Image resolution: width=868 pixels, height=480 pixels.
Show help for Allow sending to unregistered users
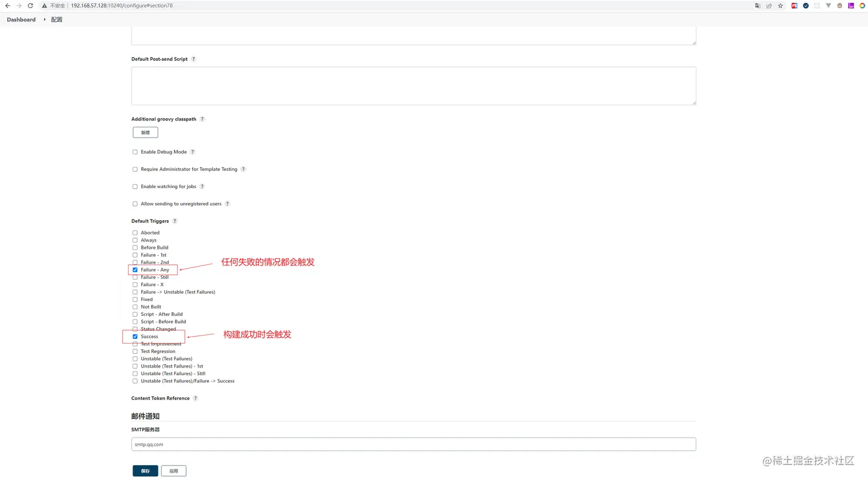coord(227,204)
